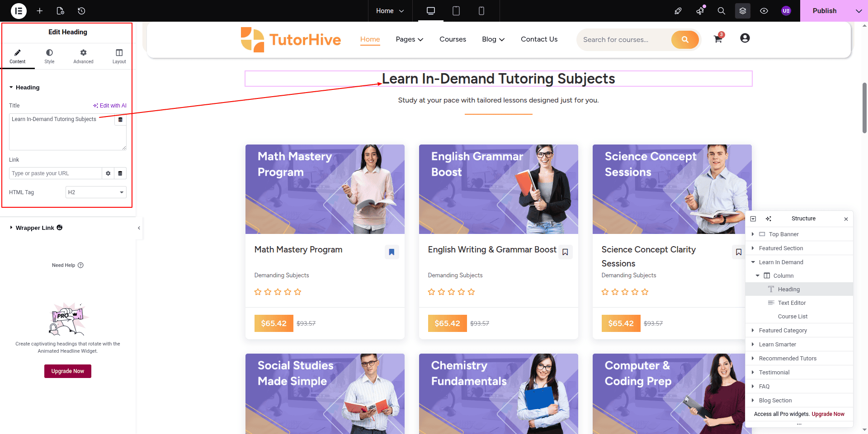
Task: Open the History clock icon
Action: 81,11
